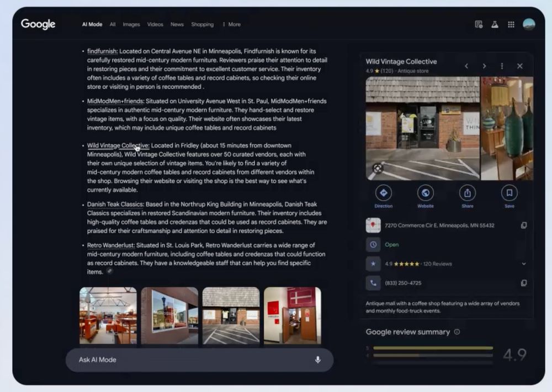The image size is (552, 392).
Task: Click the map pin address icon
Action: point(373,225)
